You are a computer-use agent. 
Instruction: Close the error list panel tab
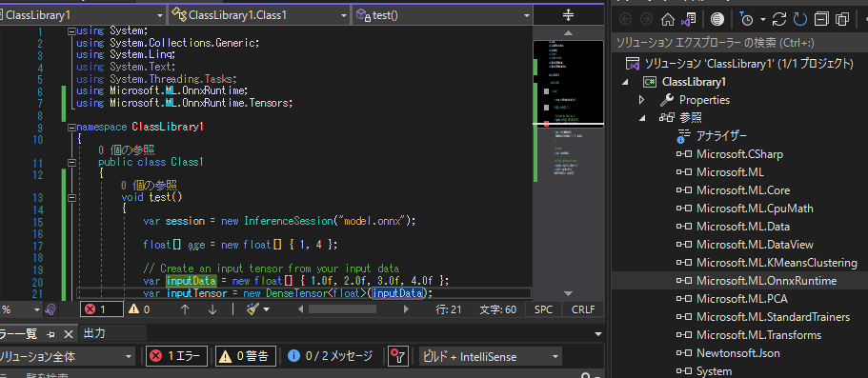tap(68, 333)
